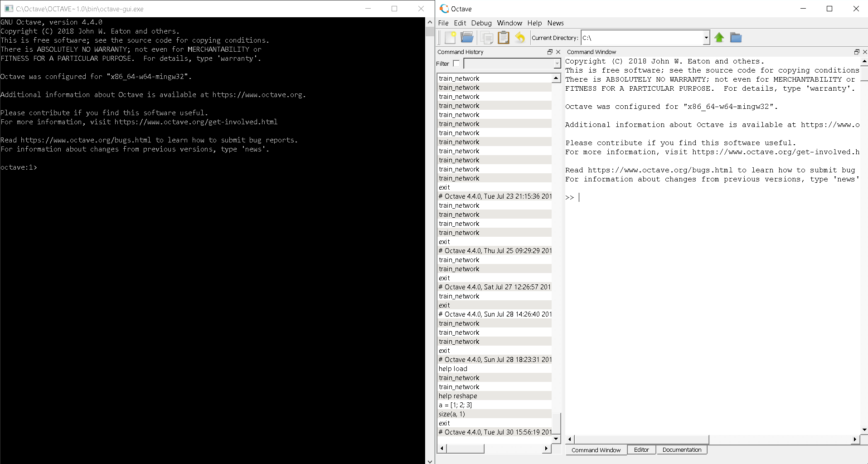Open the Command History filter dropdown
Image resolution: width=868 pixels, height=464 pixels.
(x=557, y=64)
